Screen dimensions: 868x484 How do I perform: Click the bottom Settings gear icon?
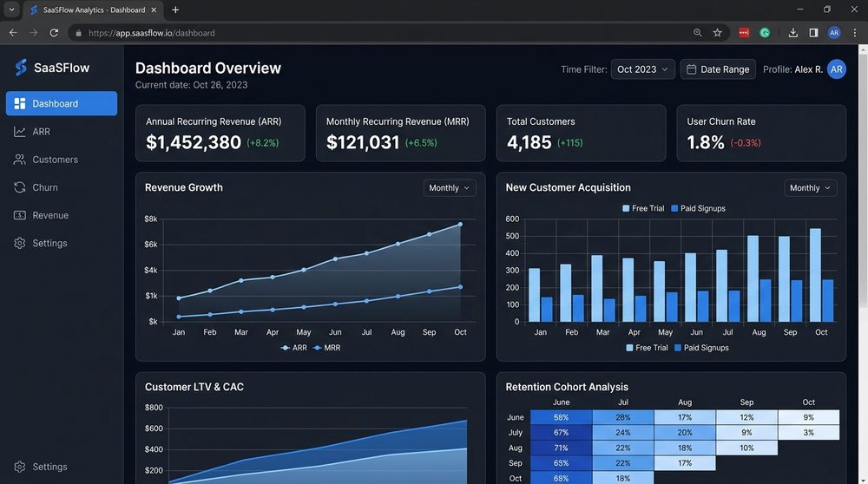click(x=20, y=467)
